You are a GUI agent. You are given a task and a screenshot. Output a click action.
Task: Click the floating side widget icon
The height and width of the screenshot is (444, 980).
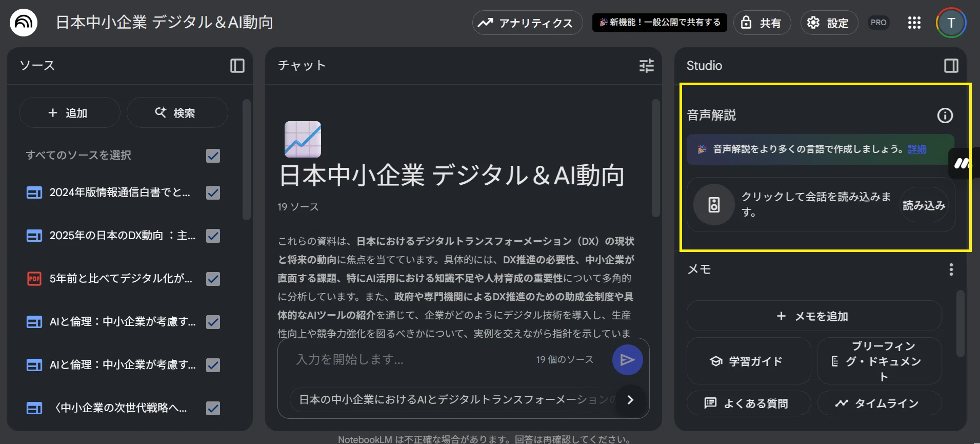point(963,164)
